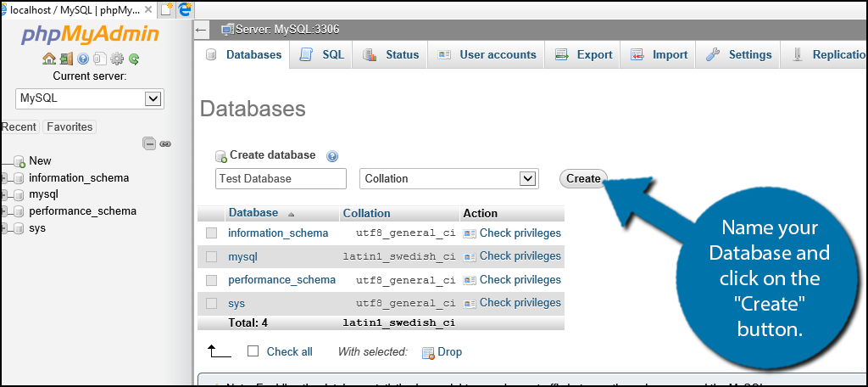
Task: Open the SQL tab
Action: point(321,55)
